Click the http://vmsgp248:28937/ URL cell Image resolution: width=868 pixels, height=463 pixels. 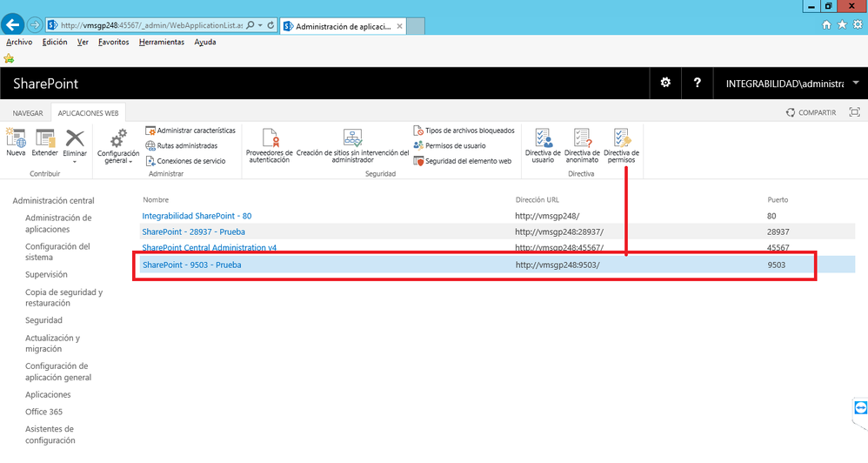[559, 232]
